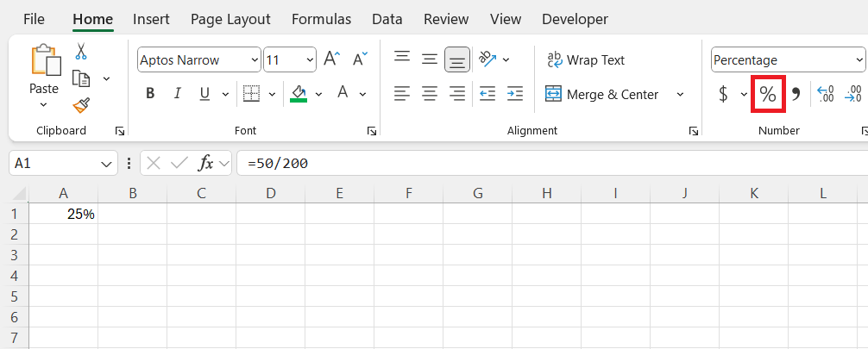Viewport: 868px width, 349px height.
Task: Open the font name dropdown Aptos Narrow
Action: click(255, 59)
